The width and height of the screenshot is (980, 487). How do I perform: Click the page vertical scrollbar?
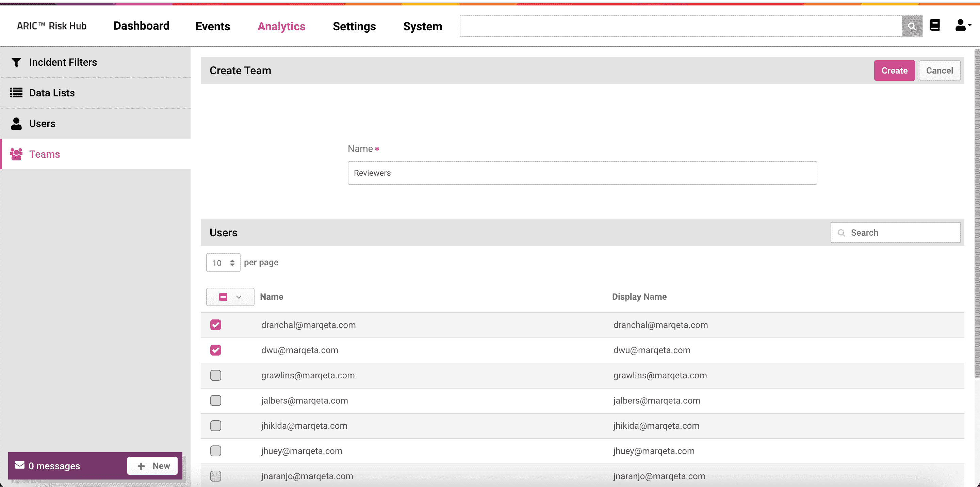click(976, 213)
